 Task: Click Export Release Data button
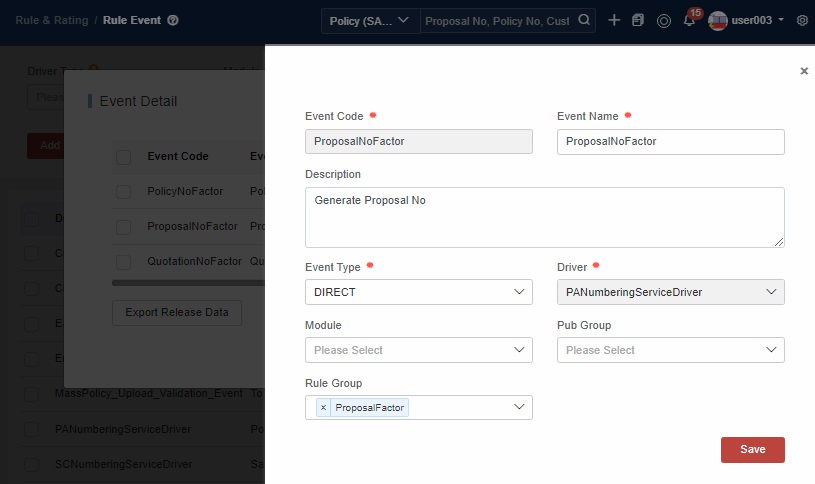[177, 312]
